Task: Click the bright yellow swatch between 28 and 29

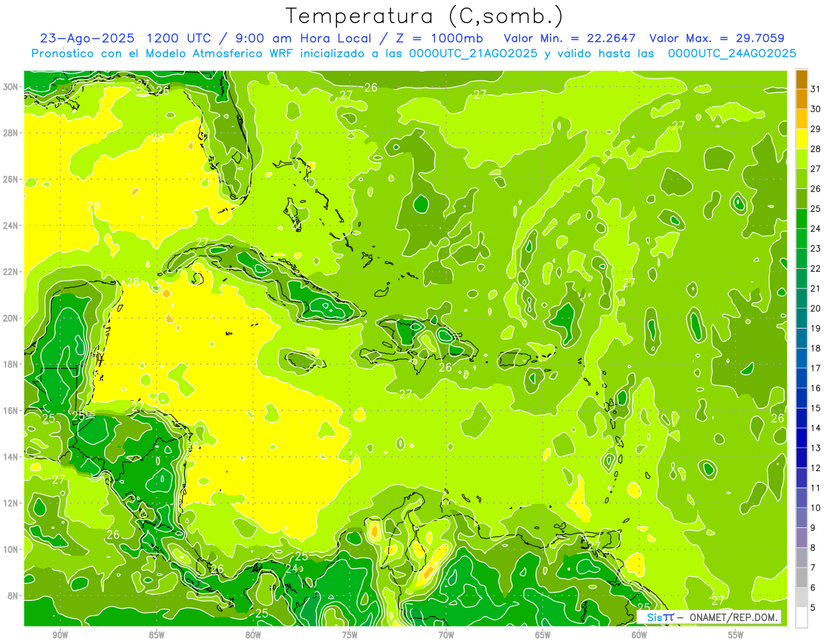Action: 801,139
